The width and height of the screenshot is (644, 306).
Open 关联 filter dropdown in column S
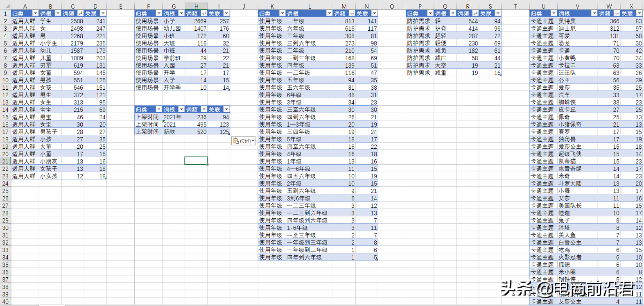pos(498,14)
